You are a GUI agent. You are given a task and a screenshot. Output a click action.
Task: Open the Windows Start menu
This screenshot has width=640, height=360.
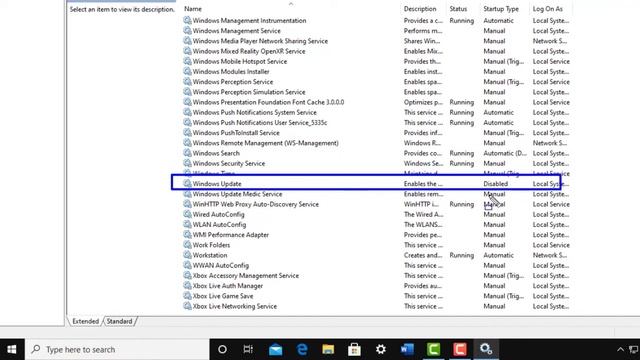point(12,349)
